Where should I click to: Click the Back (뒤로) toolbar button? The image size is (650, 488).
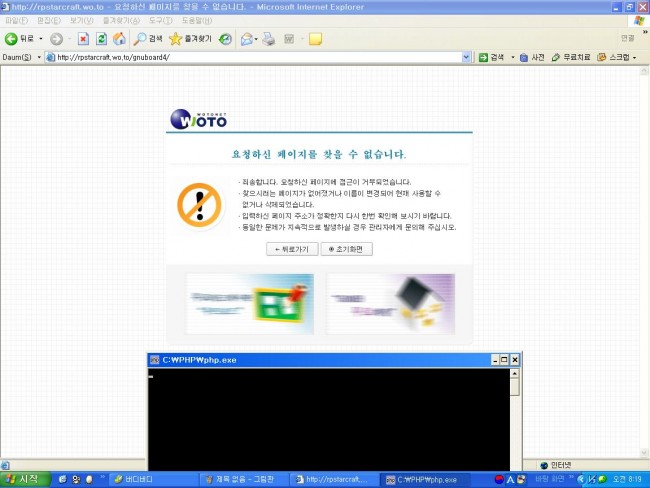(x=19, y=39)
